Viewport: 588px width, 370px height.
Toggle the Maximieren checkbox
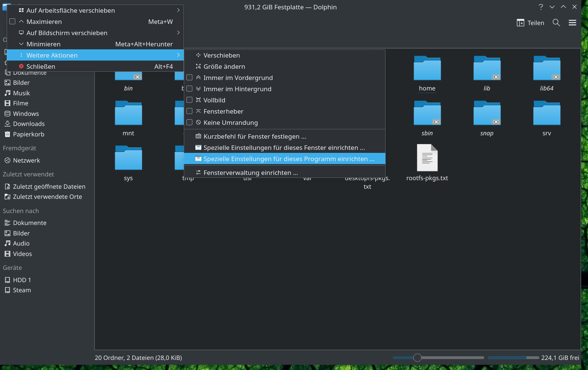(x=12, y=22)
